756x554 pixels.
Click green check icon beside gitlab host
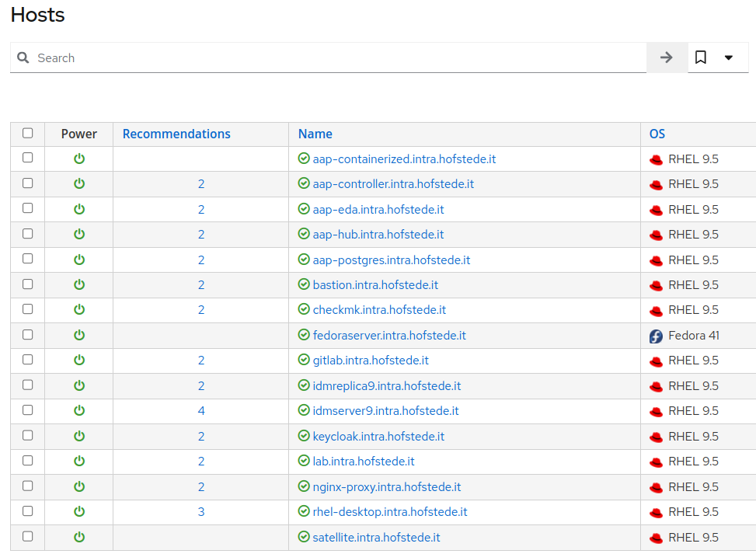click(304, 361)
